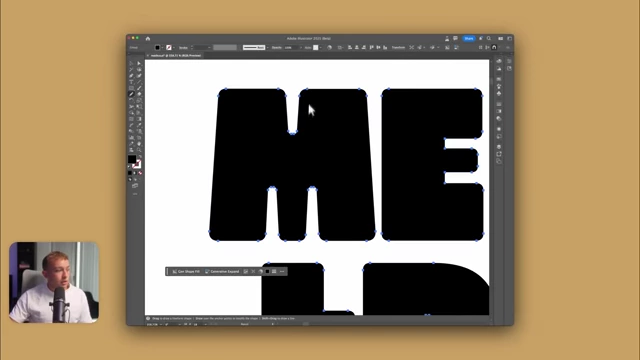Image resolution: width=640 pixels, height=360 pixels.
Task: Select the Paintbrush tool
Action: pos(139,88)
